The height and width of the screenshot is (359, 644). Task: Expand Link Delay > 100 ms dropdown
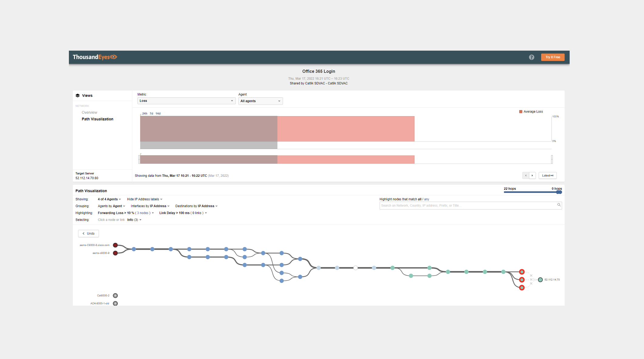click(183, 213)
